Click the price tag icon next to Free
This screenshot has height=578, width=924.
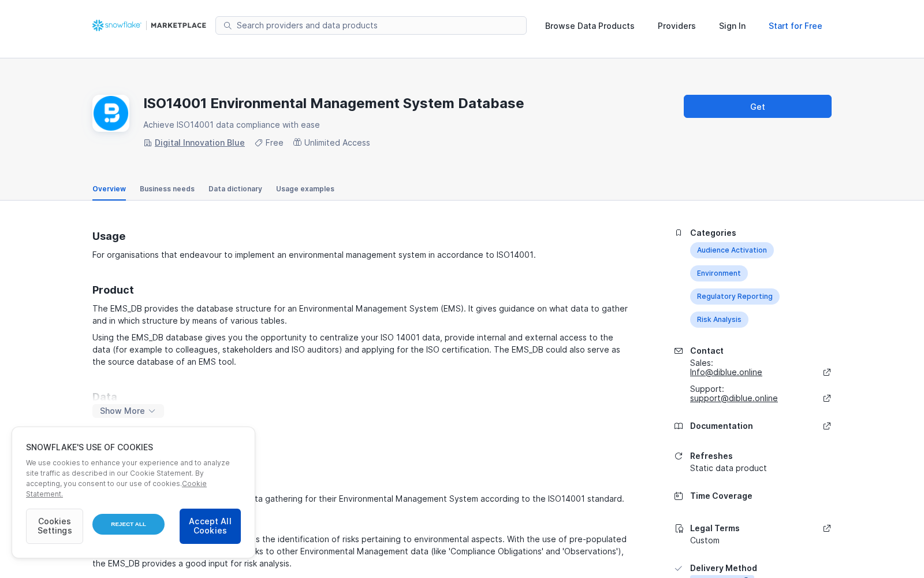pos(259,143)
